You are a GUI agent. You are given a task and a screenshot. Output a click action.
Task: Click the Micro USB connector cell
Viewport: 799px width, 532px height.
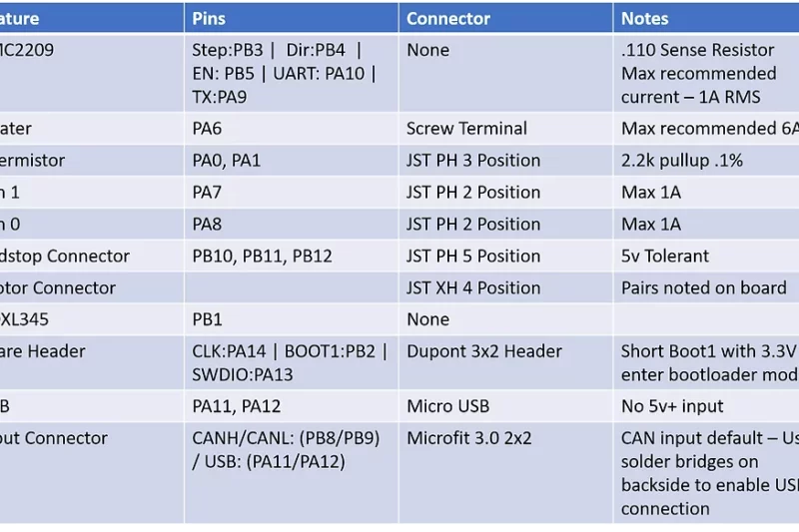449,406
